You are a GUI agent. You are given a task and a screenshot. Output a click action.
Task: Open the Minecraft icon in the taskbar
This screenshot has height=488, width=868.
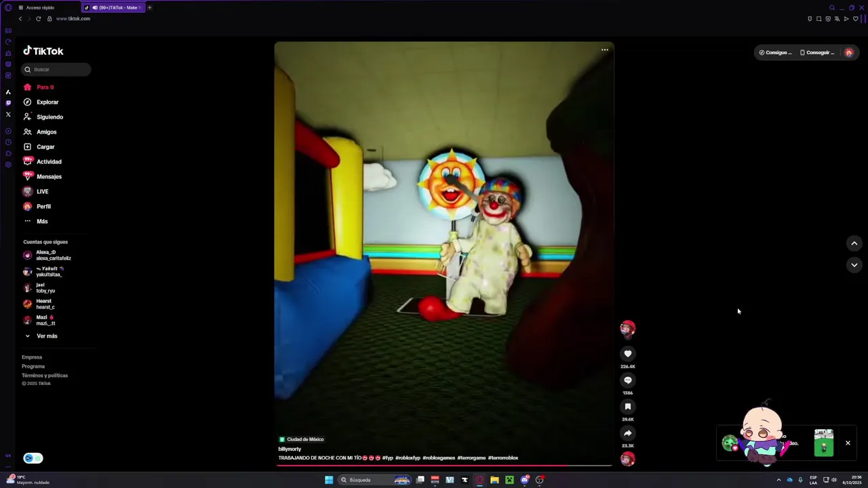pyautogui.click(x=509, y=480)
